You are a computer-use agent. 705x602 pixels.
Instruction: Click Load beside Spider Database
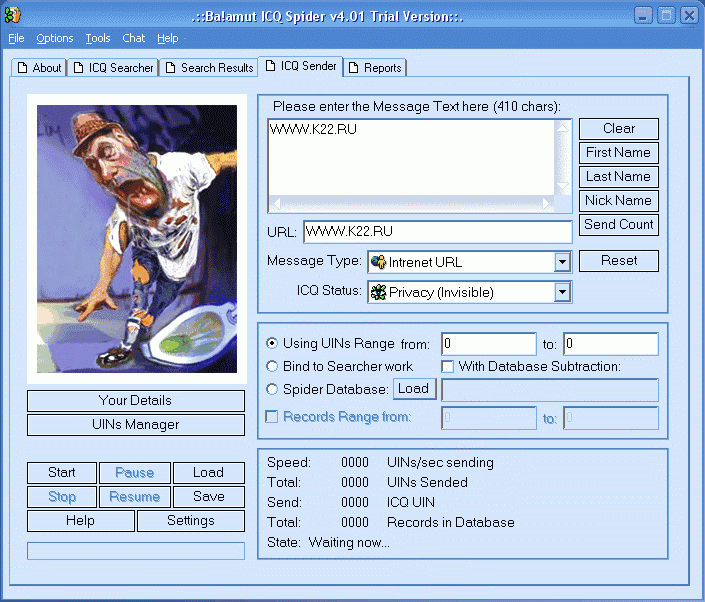coord(415,388)
